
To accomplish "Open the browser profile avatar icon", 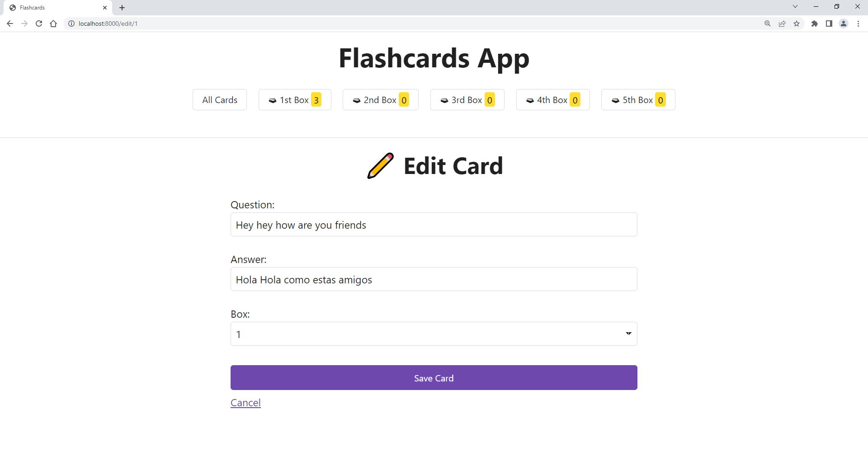I will 844,23.
